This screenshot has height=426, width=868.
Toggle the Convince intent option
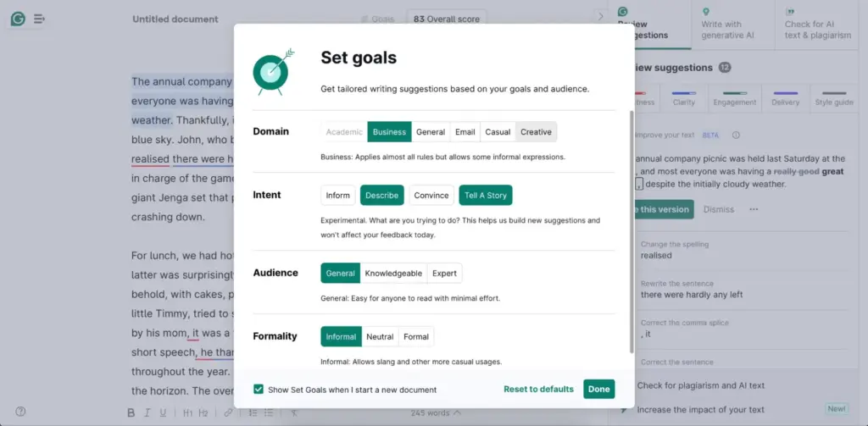point(431,195)
